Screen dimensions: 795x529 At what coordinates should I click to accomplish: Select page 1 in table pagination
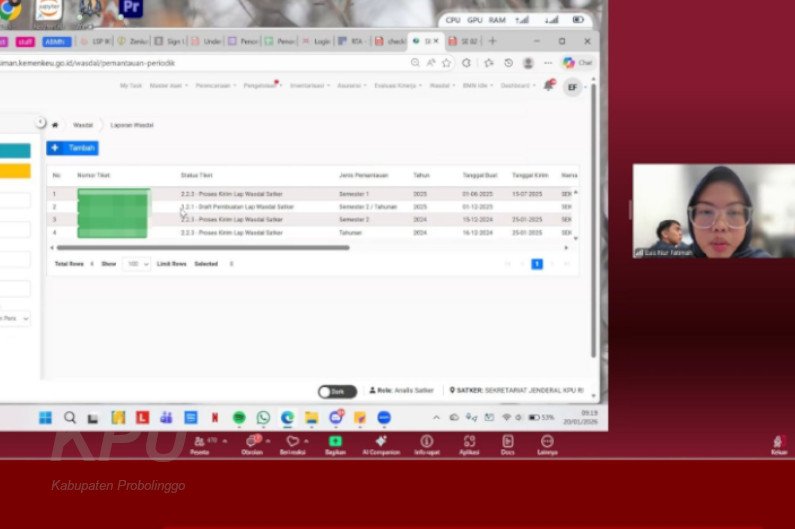(x=537, y=264)
